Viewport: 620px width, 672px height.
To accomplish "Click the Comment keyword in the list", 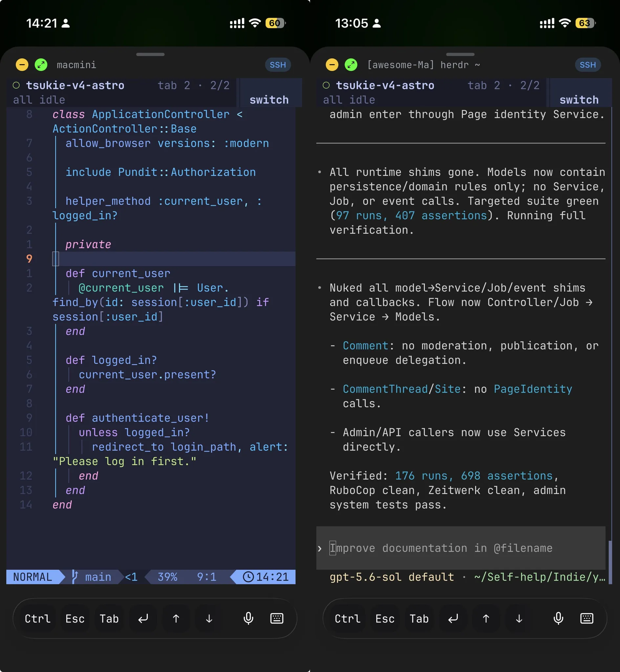I will tap(365, 346).
